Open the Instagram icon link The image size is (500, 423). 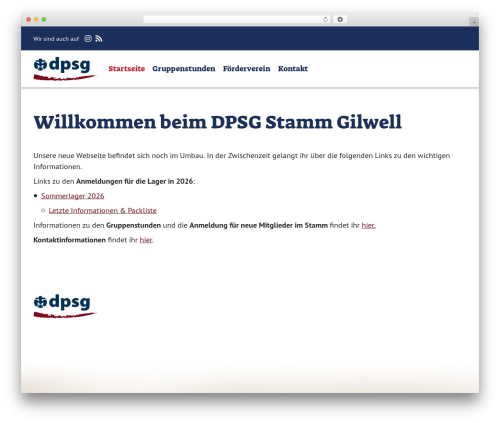point(88,39)
